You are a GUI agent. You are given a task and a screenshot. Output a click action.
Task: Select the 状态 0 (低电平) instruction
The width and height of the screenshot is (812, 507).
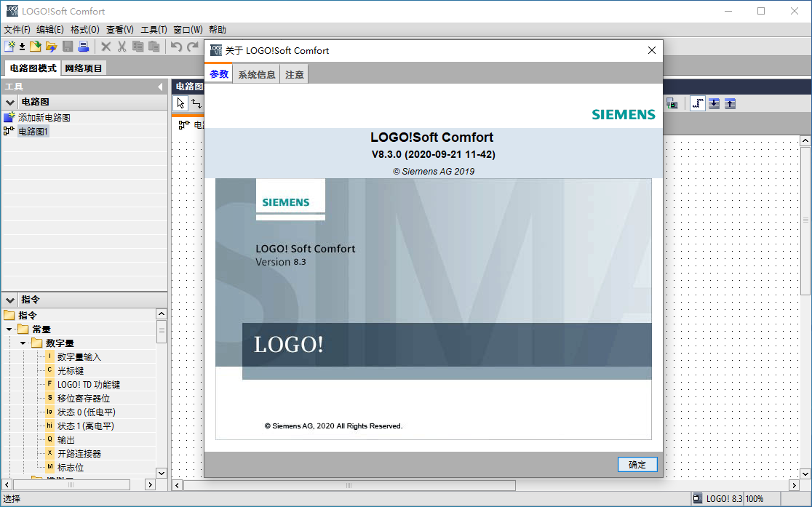click(x=86, y=412)
